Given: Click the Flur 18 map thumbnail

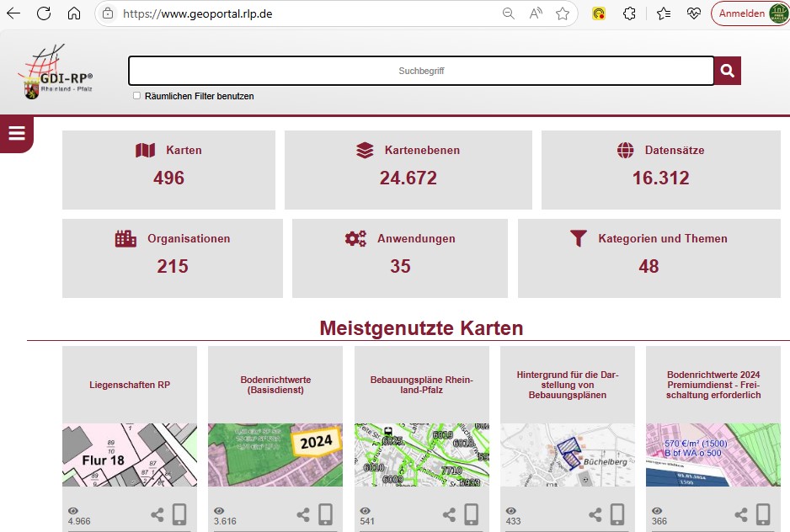Looking at the screenshot, I should pyautogui.click(x=129, y=455).
